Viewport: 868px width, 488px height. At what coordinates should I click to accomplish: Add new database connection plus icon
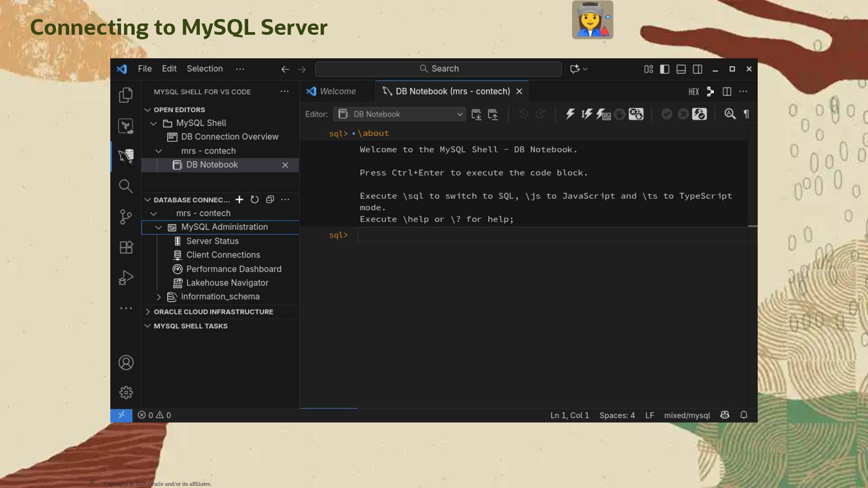[x=239, y=200]
